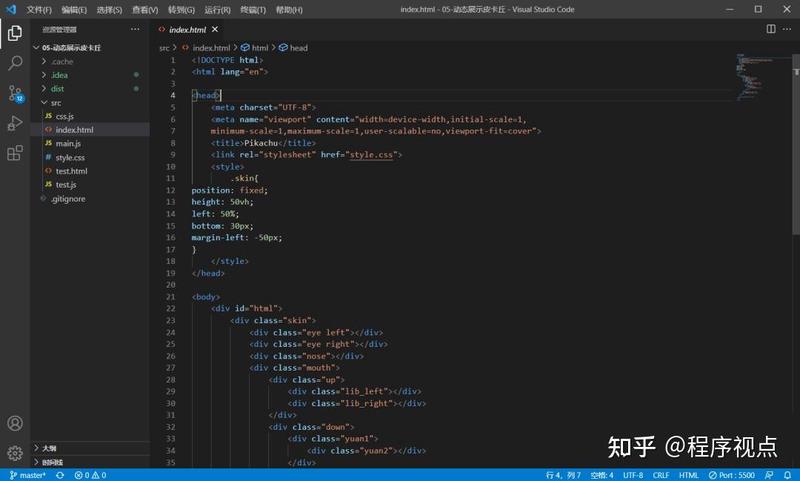Click head element in the breadcrumb
Screen dimensions: 800x481
[x=298, y=48]
